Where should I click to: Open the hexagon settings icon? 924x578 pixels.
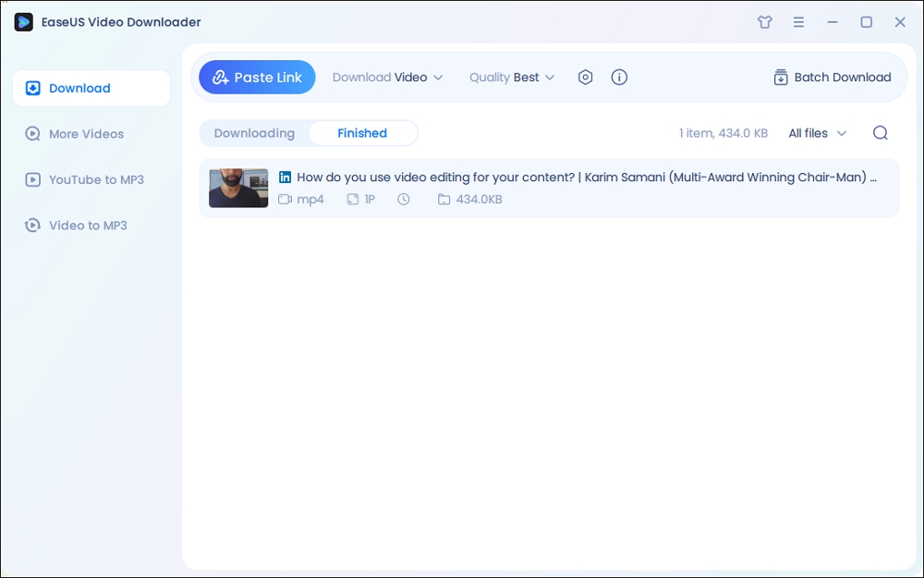585,78
